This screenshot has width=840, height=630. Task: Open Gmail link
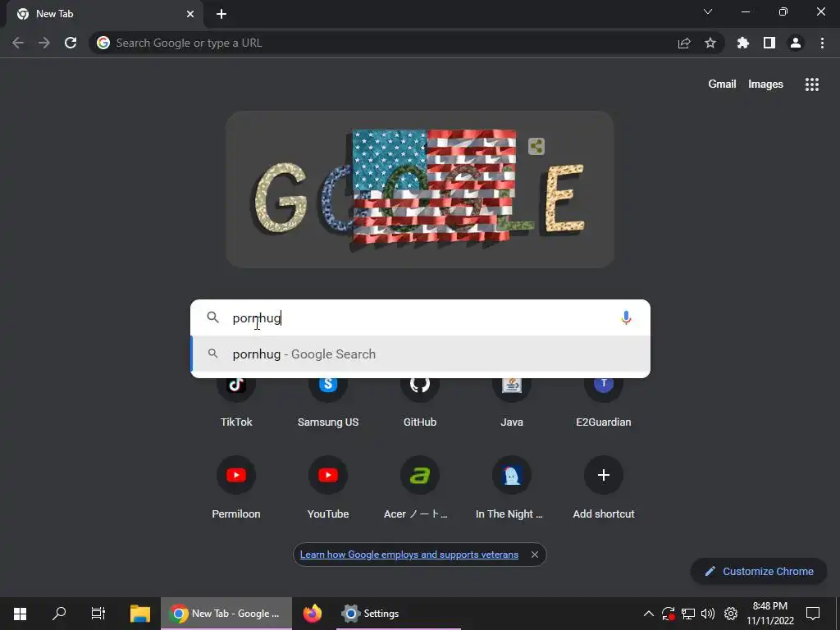tap(722, 84)
